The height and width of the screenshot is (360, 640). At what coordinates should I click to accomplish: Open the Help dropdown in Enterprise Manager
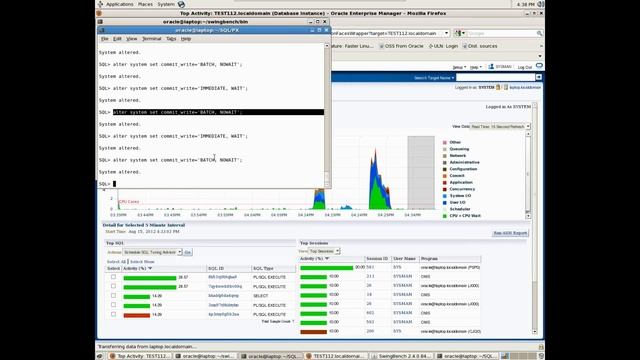(476, 67)
